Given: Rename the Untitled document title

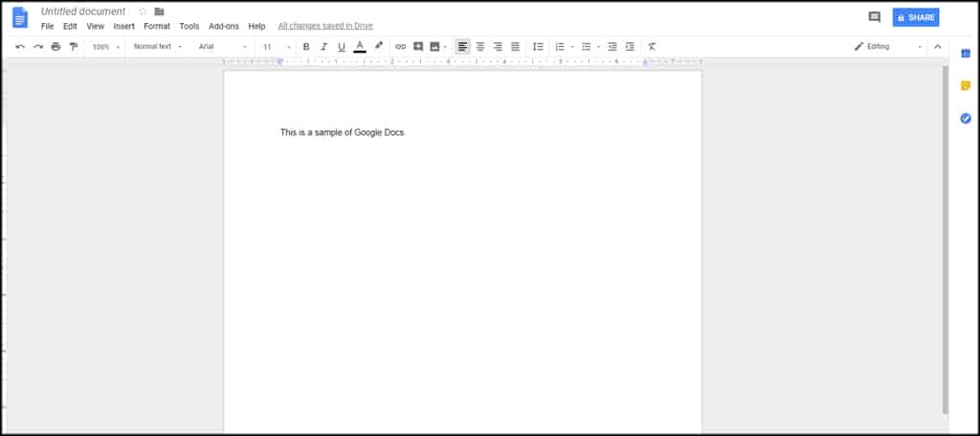Looking at the screenshot, I should point(83,11).
